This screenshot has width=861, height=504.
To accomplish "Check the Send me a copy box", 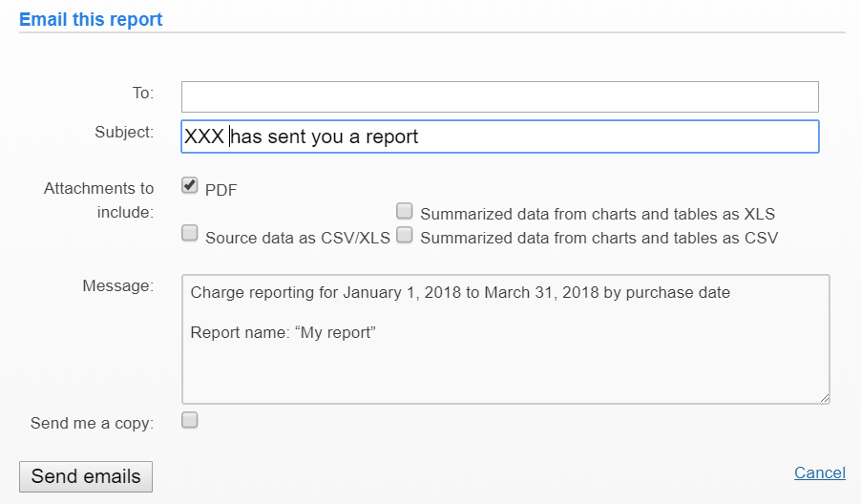I will [190, 419].
